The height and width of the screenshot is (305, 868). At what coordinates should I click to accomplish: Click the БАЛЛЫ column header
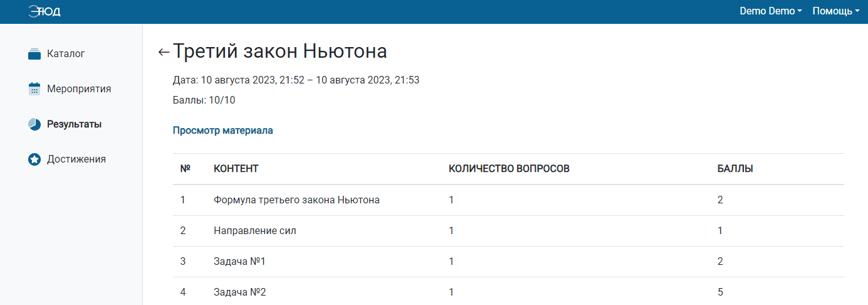pyautogui.click(x=735, y=169)
